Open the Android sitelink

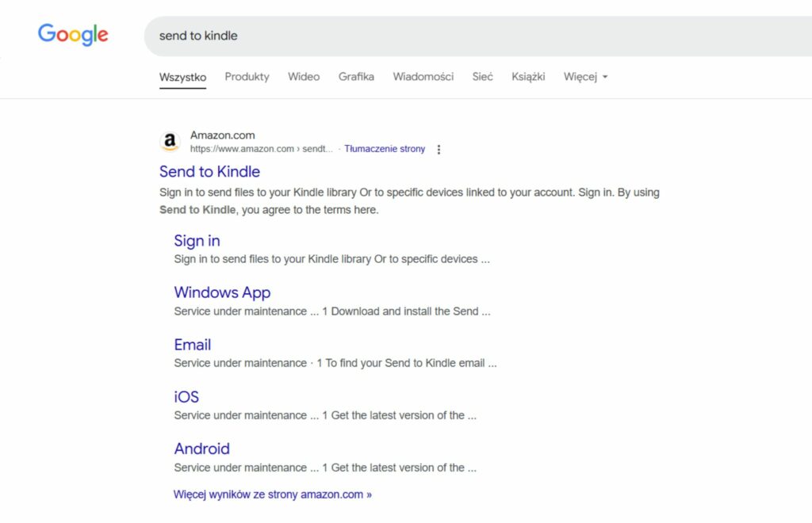pyautogui.click(x=202, y=449)
